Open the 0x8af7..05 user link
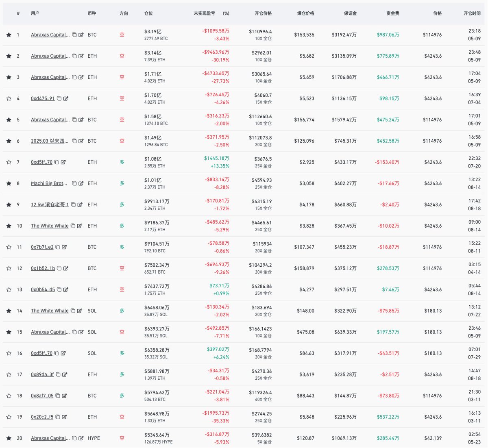The width and height of the screenshot is (488, 448). click(42, 396)
